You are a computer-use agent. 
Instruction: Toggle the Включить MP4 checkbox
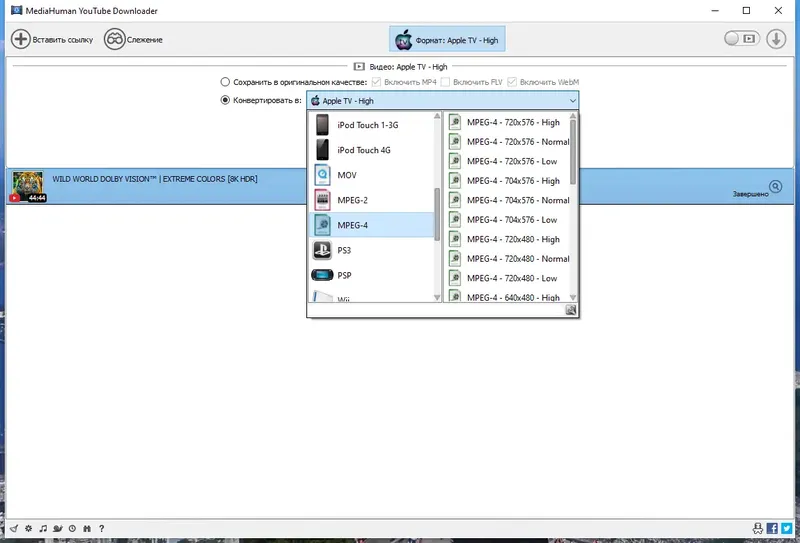click(x=377, y=82)
